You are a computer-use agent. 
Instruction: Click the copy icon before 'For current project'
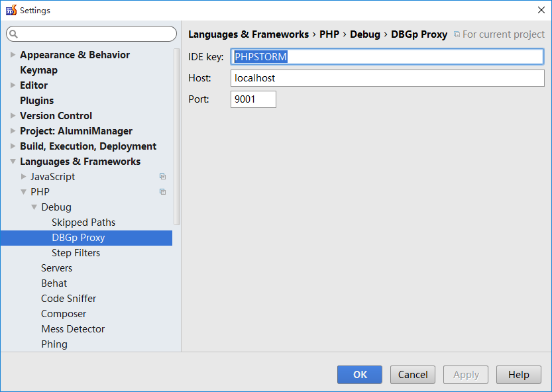pos(457,34)
